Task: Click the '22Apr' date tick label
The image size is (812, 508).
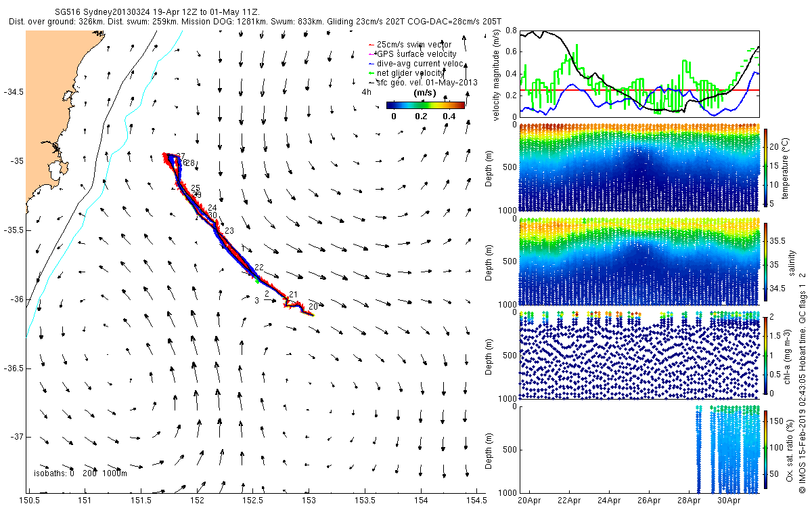Action: [570, 501]
